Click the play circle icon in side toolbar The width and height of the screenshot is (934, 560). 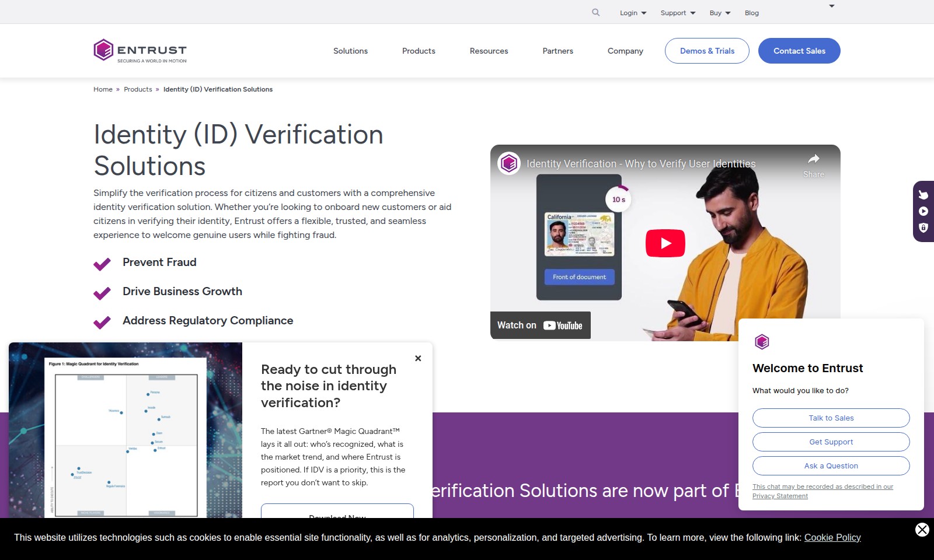pos(923,211)
